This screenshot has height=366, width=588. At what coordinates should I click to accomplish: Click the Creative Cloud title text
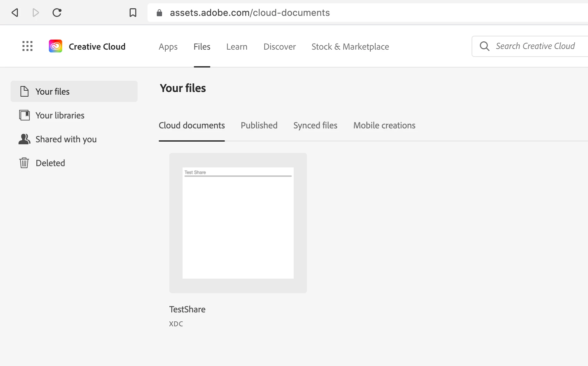97,47
